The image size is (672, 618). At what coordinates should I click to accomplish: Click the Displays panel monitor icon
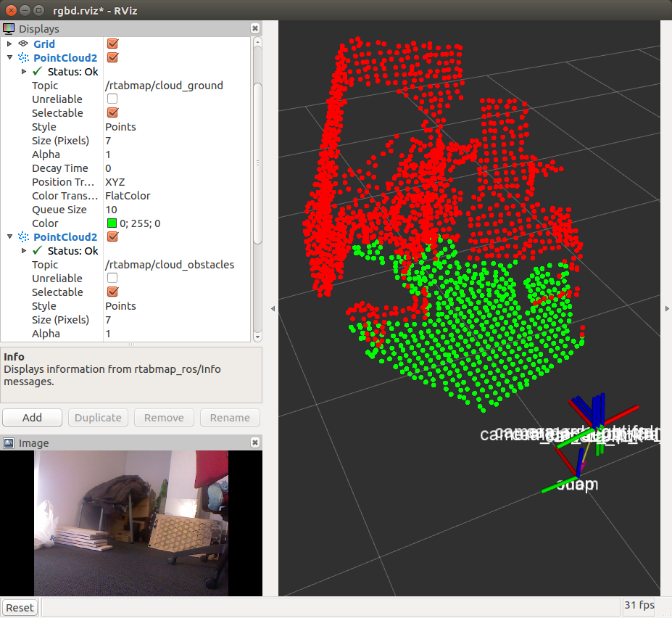click(9, 29)
